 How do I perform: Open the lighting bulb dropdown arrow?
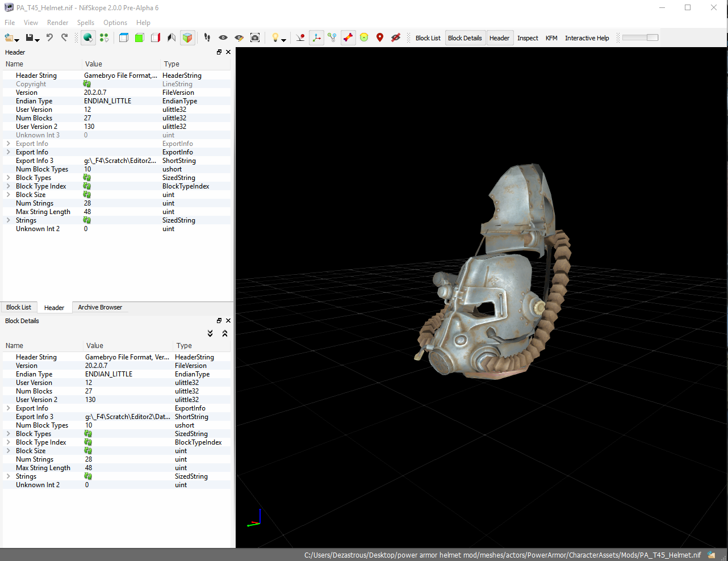[x=283, y=39]
